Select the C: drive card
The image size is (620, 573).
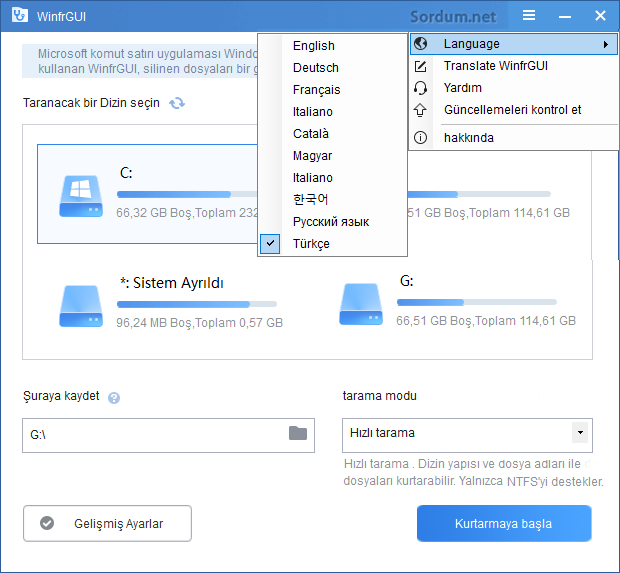click(147, 194)
